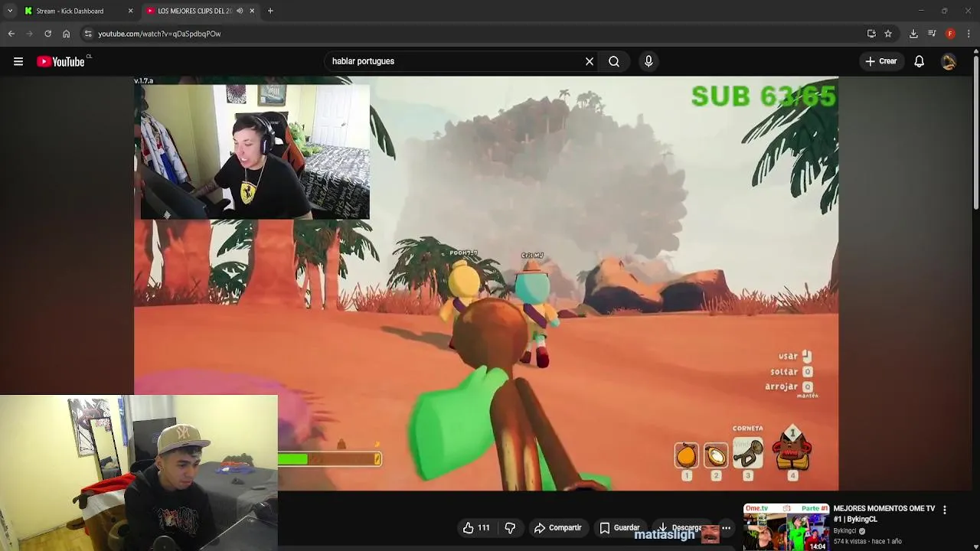Dislike the video
Image resolution: width=980 pixels, height=551 pixels.
click(510, 528)
